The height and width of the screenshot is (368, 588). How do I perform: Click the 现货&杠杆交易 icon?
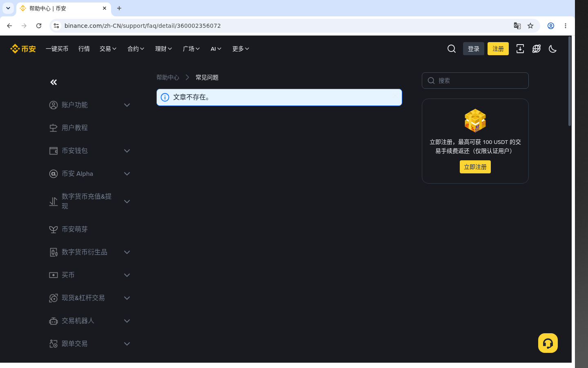point(53,298)
